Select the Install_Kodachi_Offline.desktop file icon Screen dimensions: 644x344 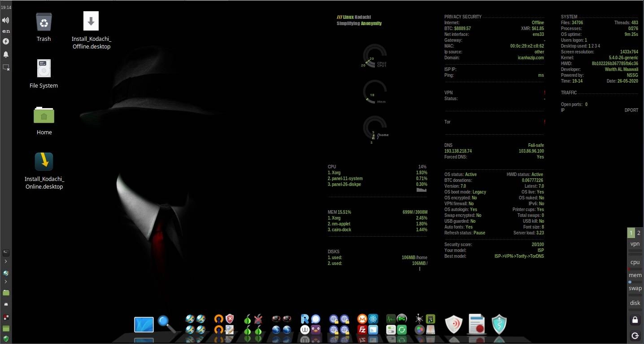[91, 21]
